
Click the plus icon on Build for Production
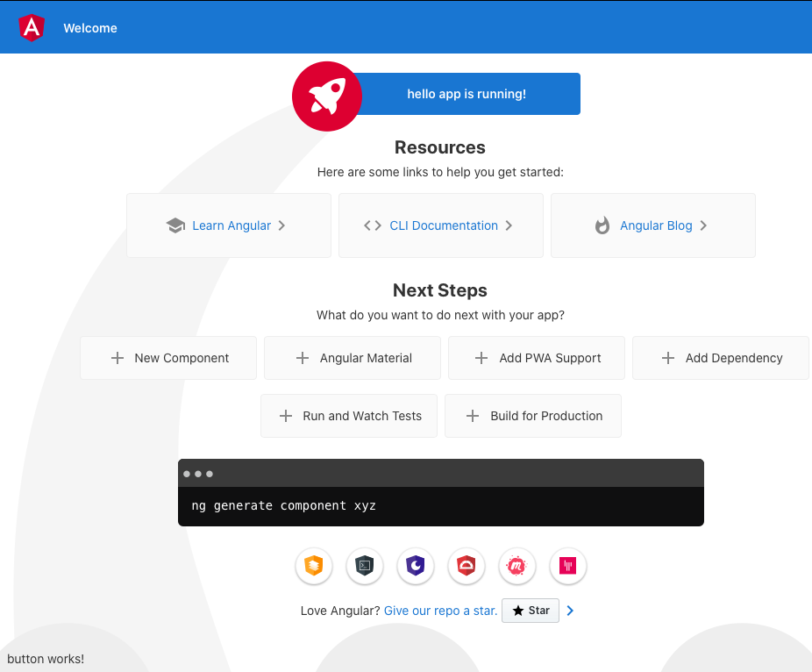[x=473, y=416]
